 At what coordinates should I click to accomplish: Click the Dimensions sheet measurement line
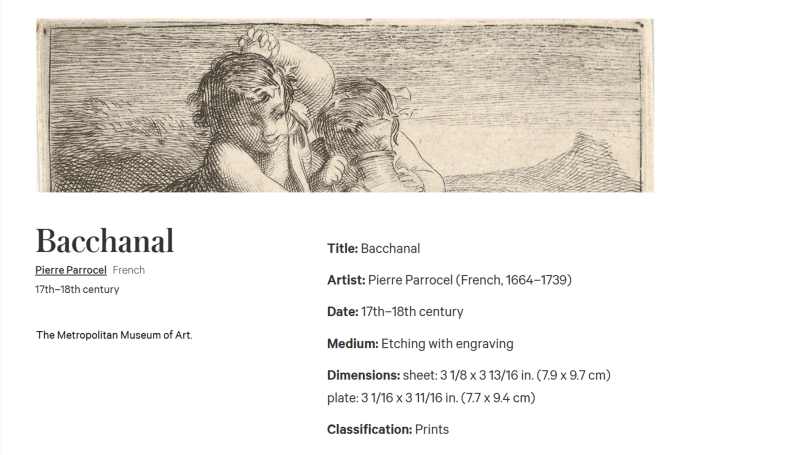pos(468,375)
